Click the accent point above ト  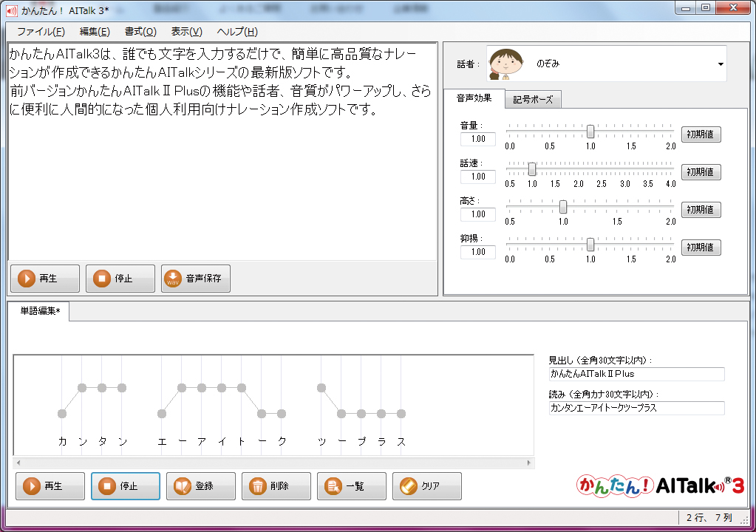click(x=242, y=388)
